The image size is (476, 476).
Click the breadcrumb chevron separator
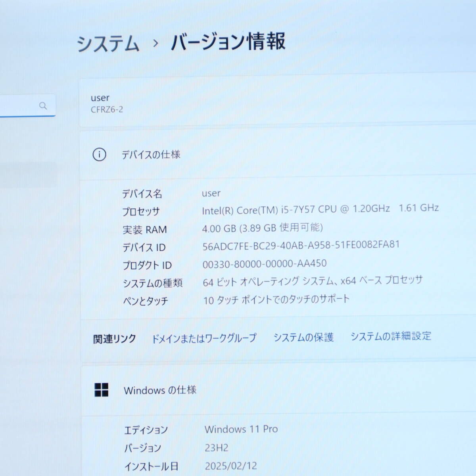pyautogui.click(x=155, y=43)
